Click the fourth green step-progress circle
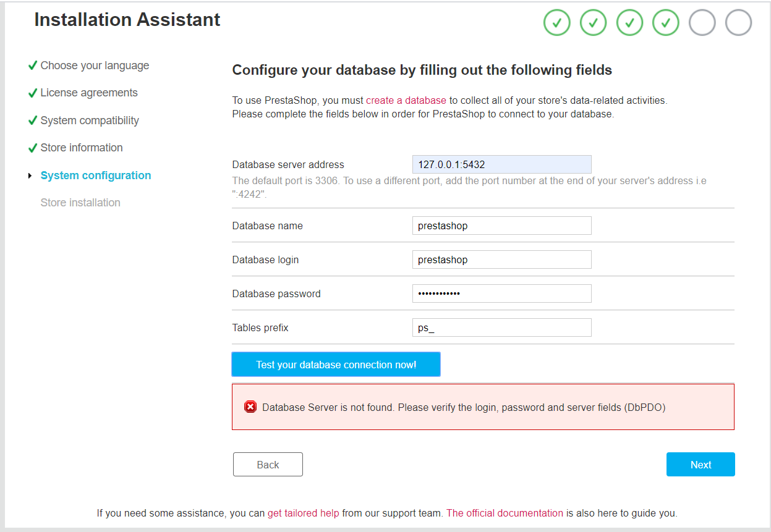 (666, 23)
